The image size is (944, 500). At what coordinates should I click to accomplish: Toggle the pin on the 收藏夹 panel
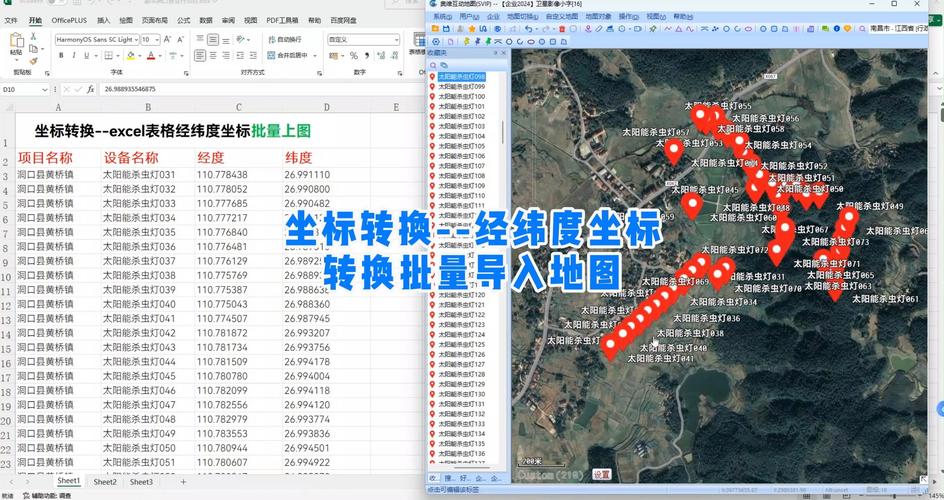point(496,53)
